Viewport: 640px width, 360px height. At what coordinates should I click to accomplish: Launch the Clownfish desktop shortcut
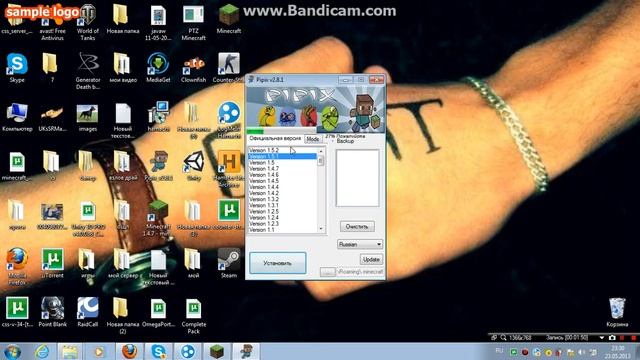point(193,68)
